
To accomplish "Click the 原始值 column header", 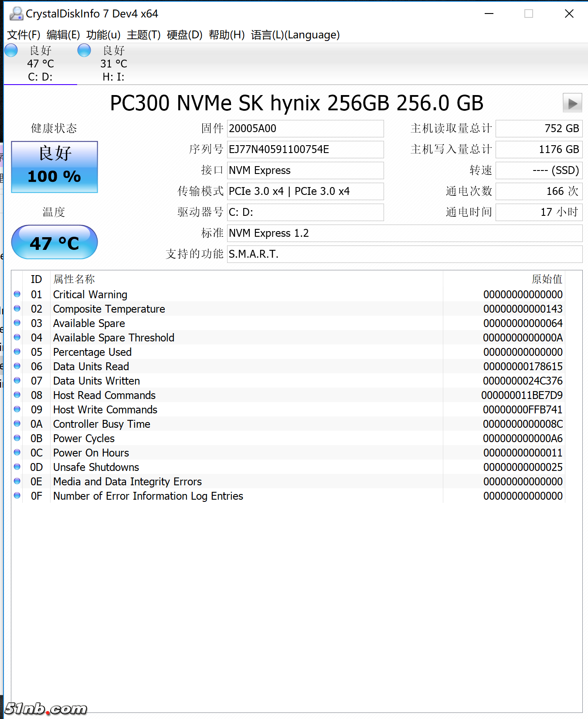I will (547, 279).
